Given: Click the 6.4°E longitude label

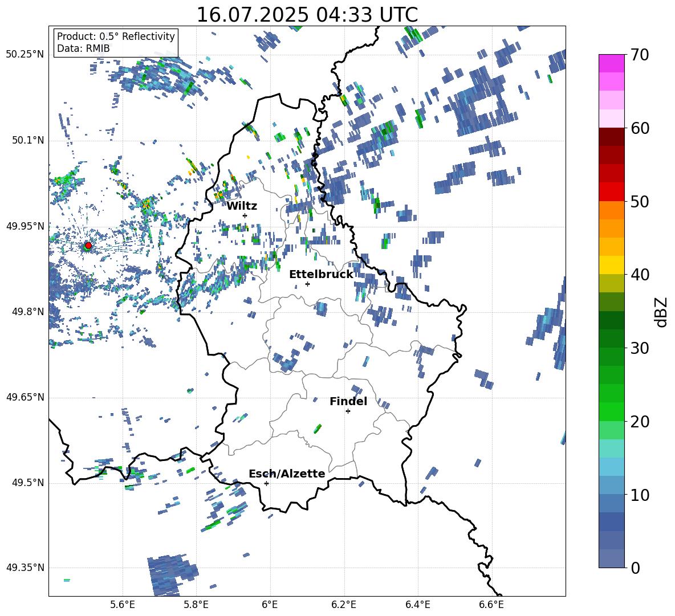Looking at the screenshot, I should click(417, 605).
